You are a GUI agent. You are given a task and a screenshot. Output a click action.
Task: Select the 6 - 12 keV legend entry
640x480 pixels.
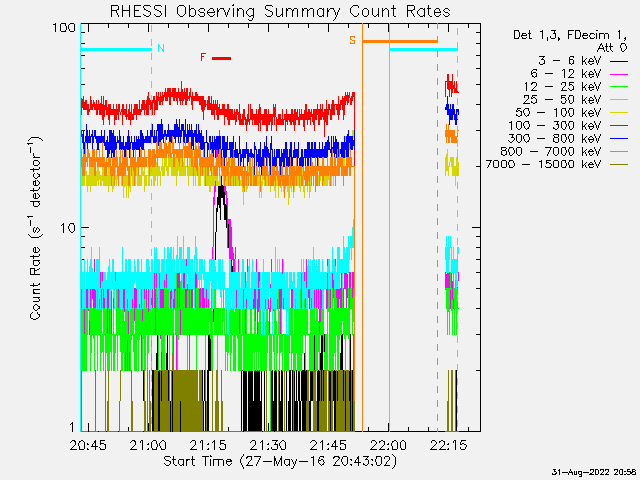coord(579,74)
